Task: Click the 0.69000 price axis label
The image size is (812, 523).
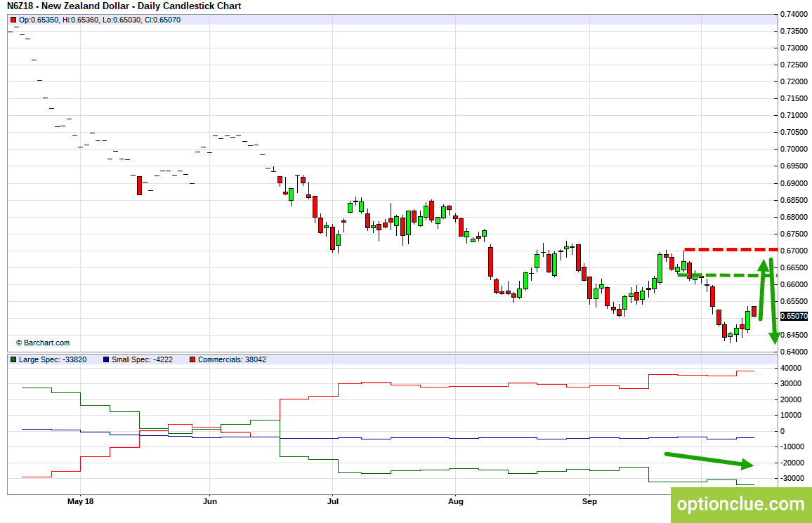Action: (x=794, y=183)
